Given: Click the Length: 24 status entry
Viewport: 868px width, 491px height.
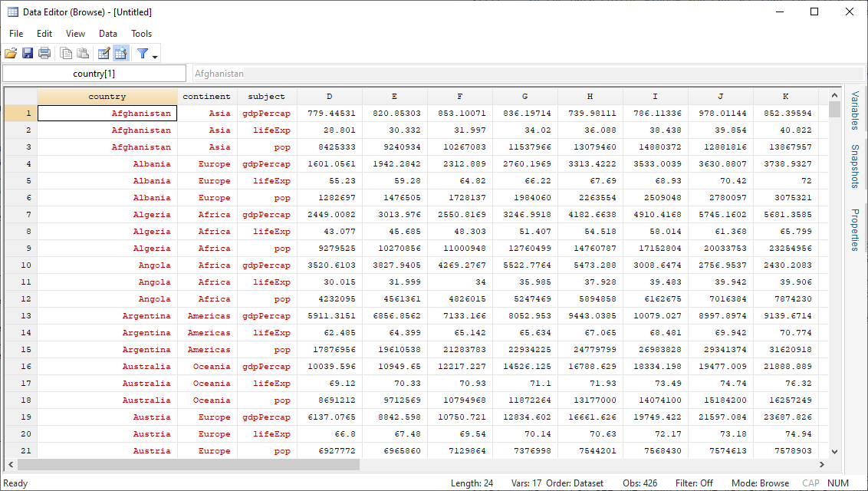Looking at the screenshot, I should pyautogui.click(x=472, y=483).
